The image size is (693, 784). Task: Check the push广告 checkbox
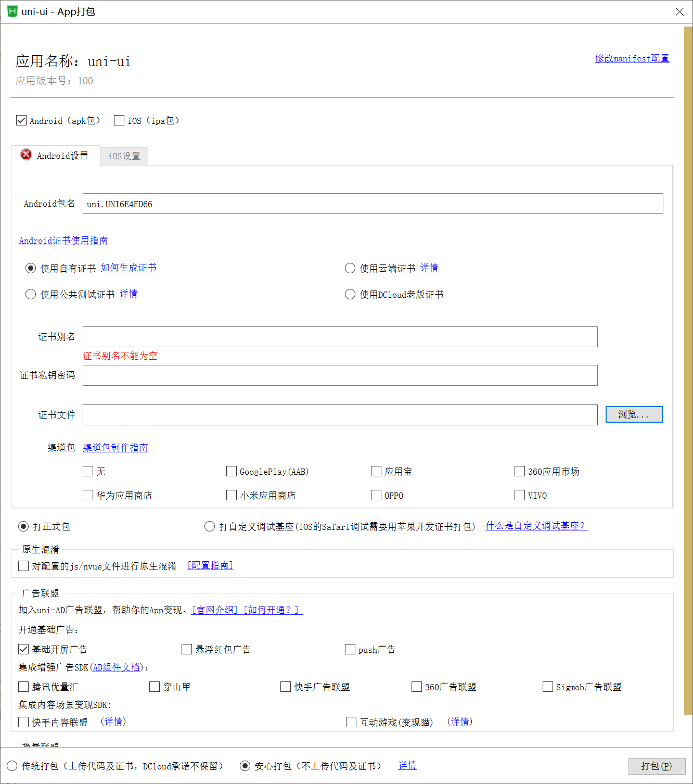350,650
